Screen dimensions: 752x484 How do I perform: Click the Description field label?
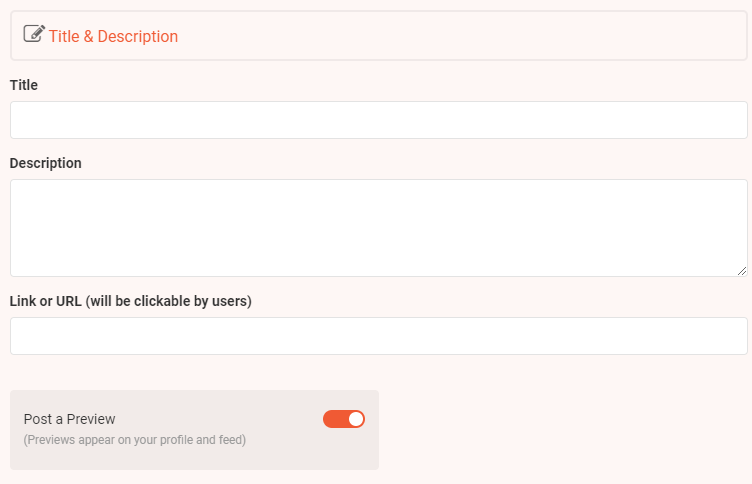click(x=45, y=163)
